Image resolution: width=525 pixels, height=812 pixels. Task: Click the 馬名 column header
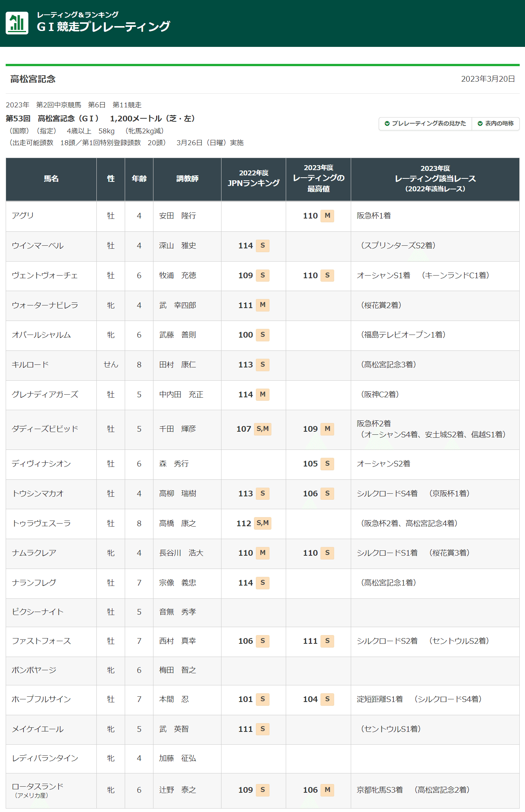pos(51,179)
